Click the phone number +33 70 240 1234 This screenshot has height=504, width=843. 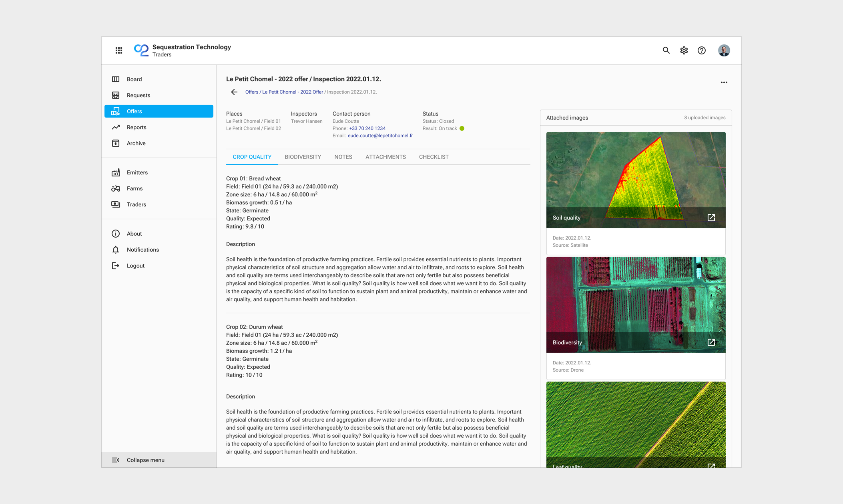(367, 128)
